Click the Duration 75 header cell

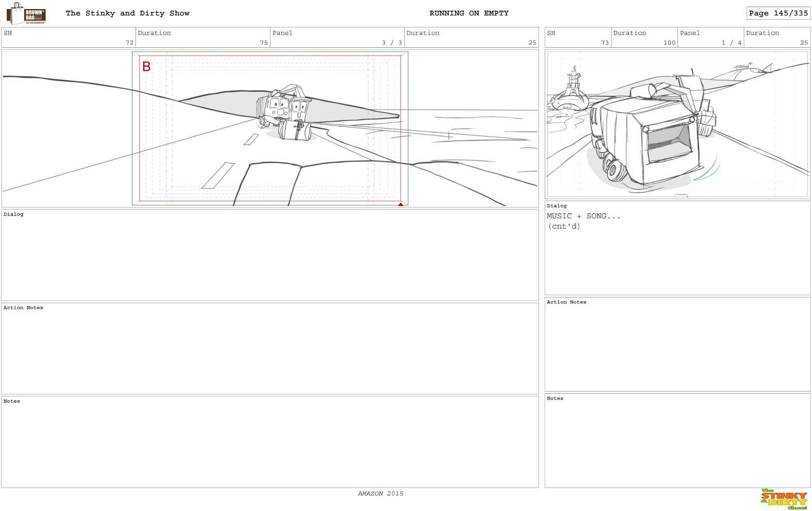coord(202,38)
